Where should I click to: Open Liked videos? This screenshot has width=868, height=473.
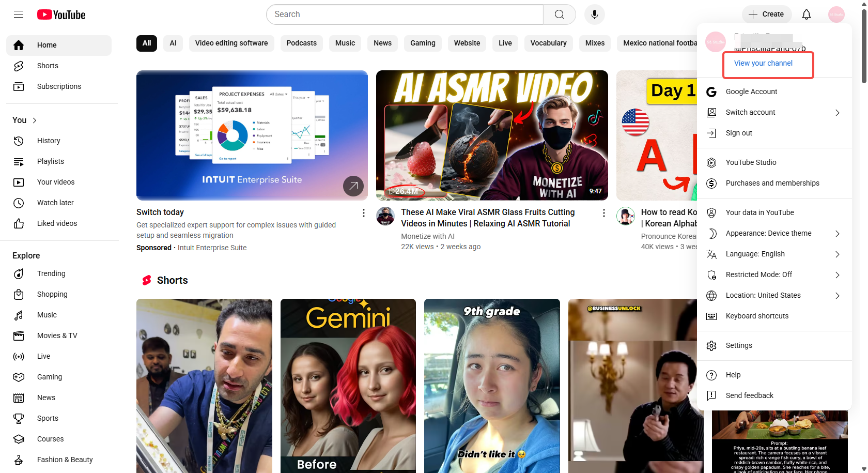(59, 223)
